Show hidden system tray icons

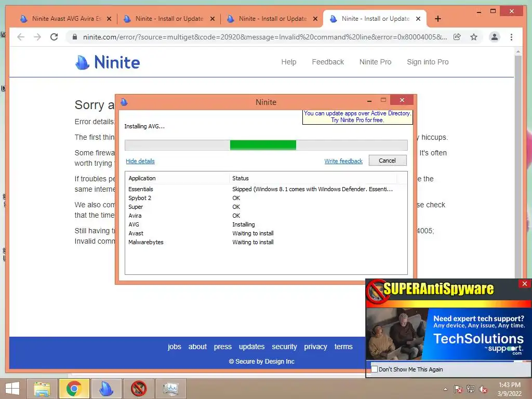[445, 389]
